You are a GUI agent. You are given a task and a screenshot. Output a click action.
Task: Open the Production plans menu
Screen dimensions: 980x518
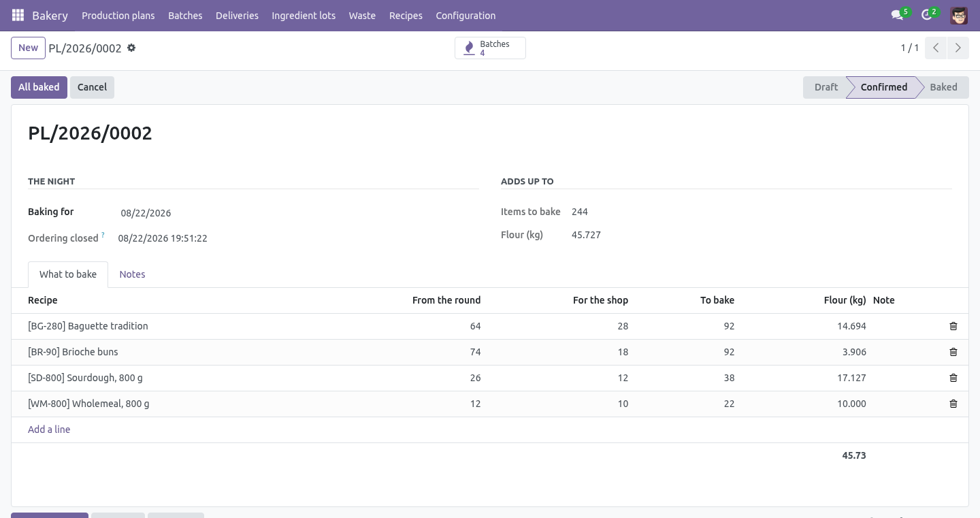coord(118,15)
